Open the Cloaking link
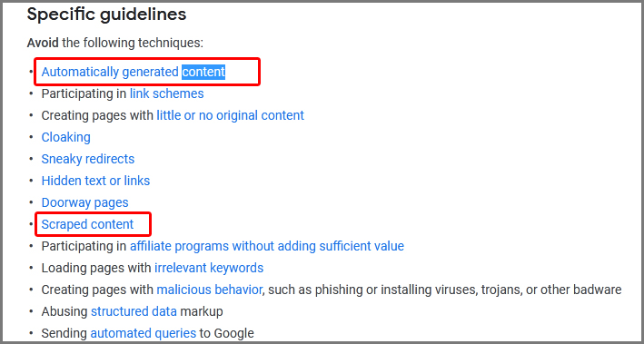This screenshot has height=344, width=644. (65, 137)
